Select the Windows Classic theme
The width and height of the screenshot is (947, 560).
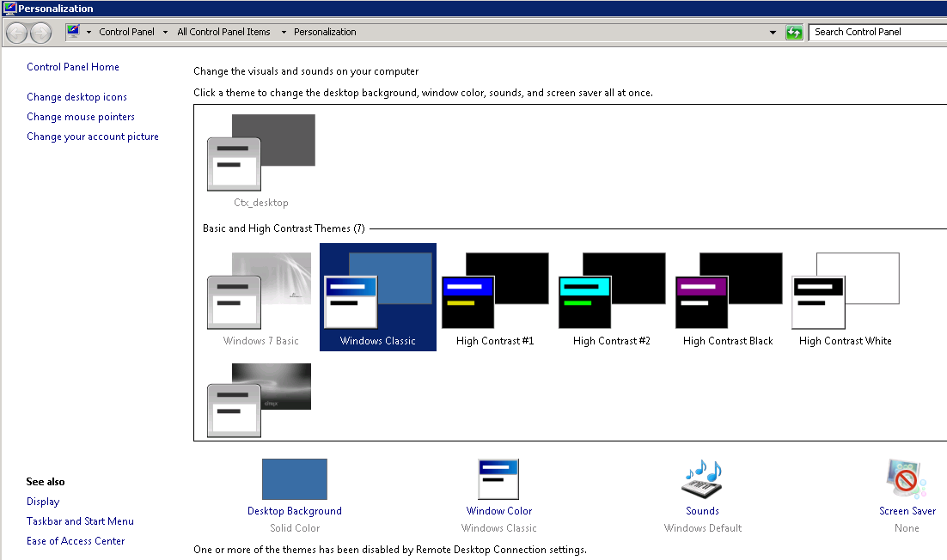378,292
